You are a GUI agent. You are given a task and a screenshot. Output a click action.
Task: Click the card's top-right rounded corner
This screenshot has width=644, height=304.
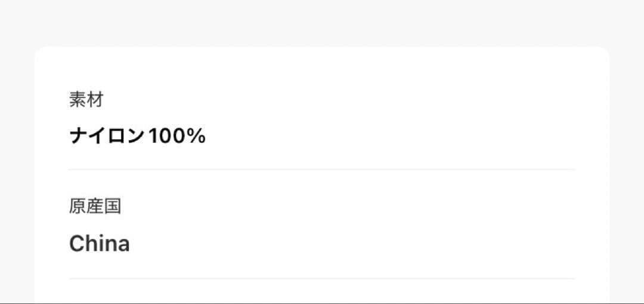(x=604, y=52)
